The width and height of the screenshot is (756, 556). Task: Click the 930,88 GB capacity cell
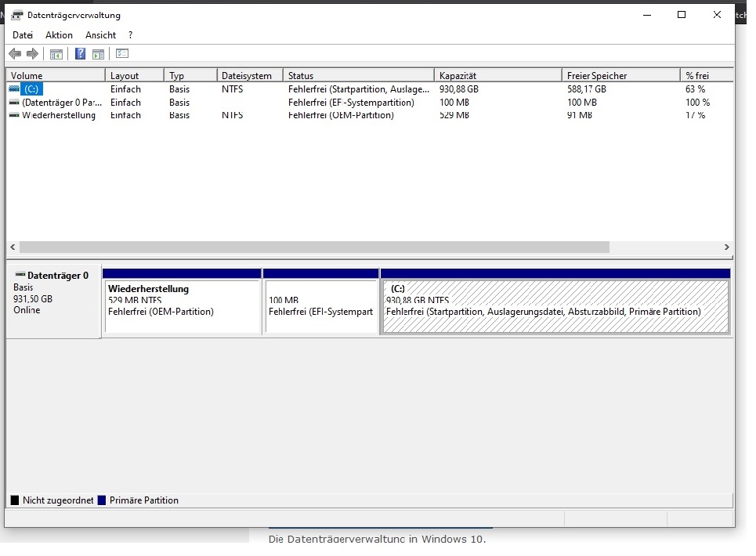[x=458, y=89]
